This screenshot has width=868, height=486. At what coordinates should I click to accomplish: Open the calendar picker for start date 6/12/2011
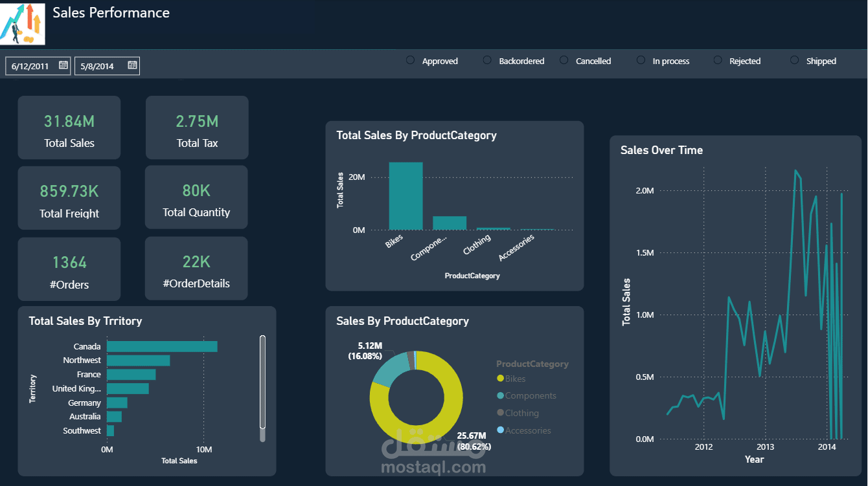tap(63, 65)
